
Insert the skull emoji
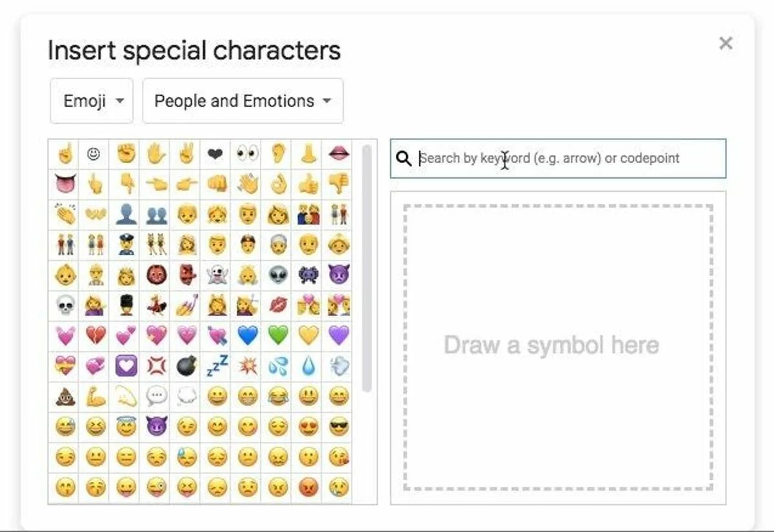click(x=64, y=306)
